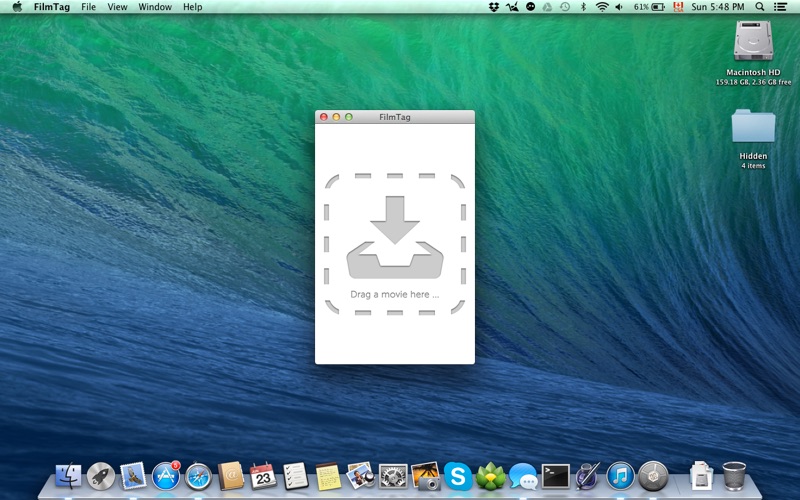800x500 pixels.
Task: Open the volume control in menu bar
Action: point(619,7)
